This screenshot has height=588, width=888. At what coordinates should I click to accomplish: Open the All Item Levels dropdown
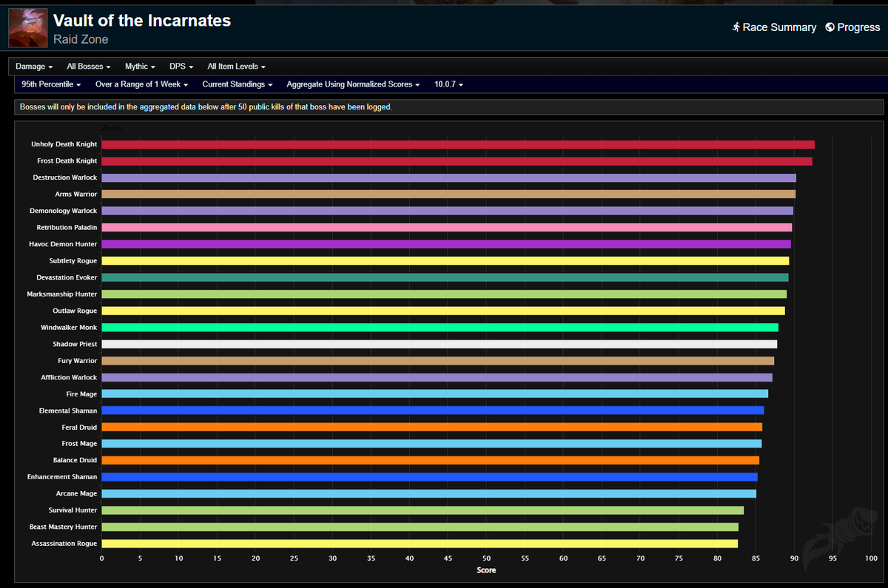coord(236,67)
